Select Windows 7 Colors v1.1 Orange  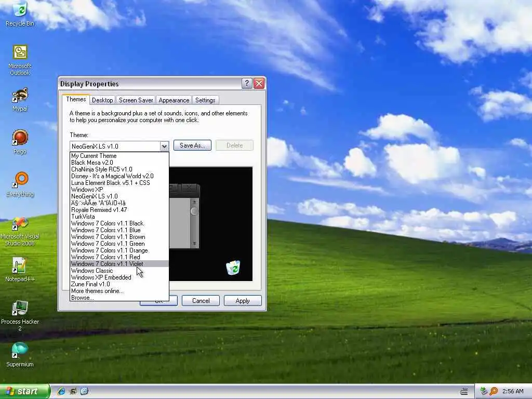click(x=119, y=250)
